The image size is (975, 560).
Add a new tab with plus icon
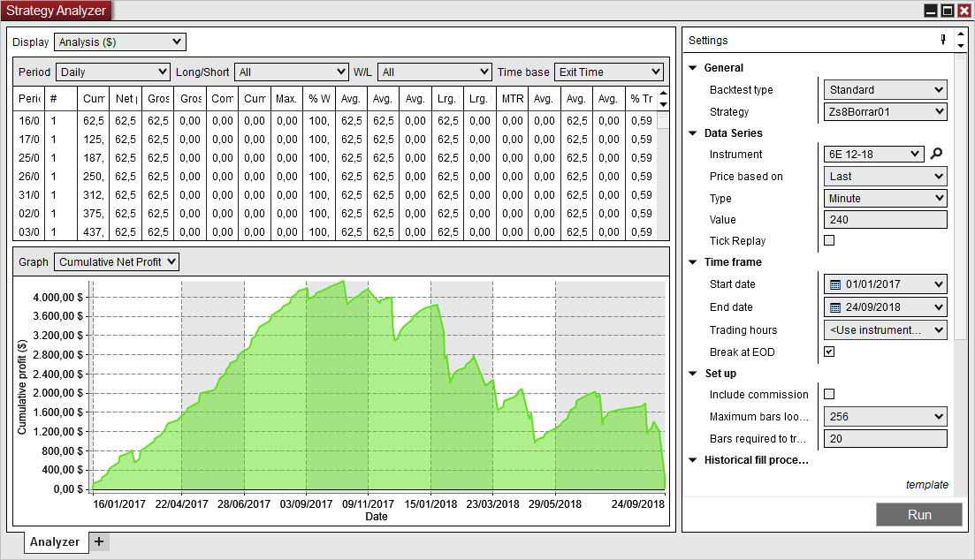tap(99, 542)
